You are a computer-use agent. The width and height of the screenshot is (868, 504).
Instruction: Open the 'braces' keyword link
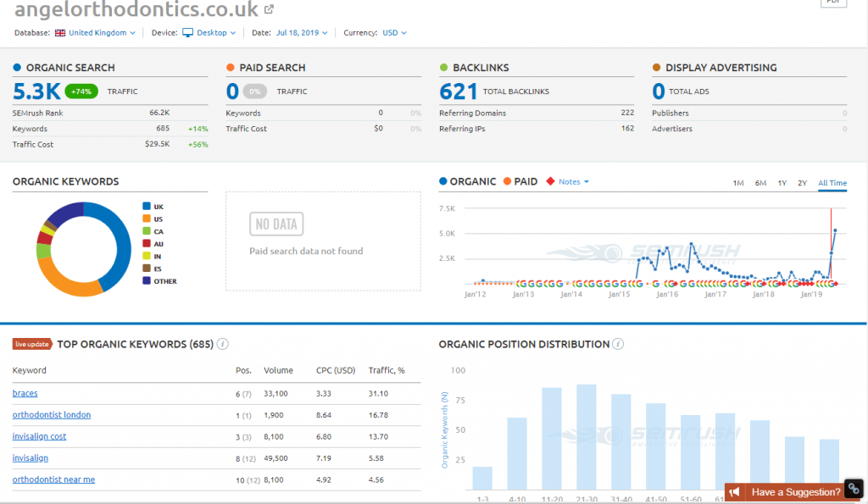coord(25,393)
